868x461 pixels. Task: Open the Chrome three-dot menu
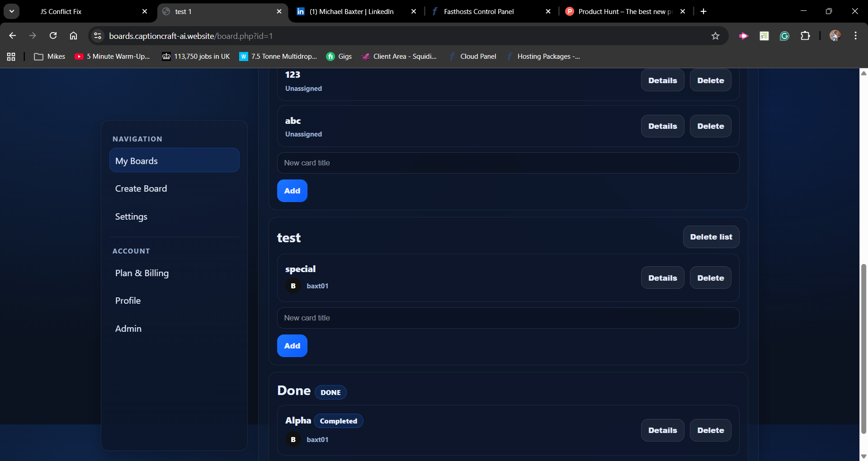[855, 36]
